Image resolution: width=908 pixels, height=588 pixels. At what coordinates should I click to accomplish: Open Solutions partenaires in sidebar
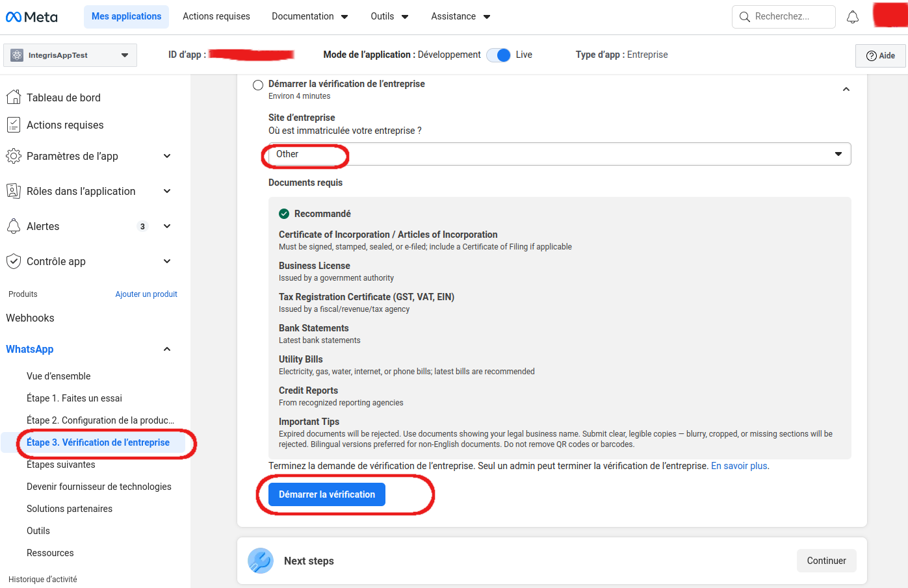pos(70,509)
